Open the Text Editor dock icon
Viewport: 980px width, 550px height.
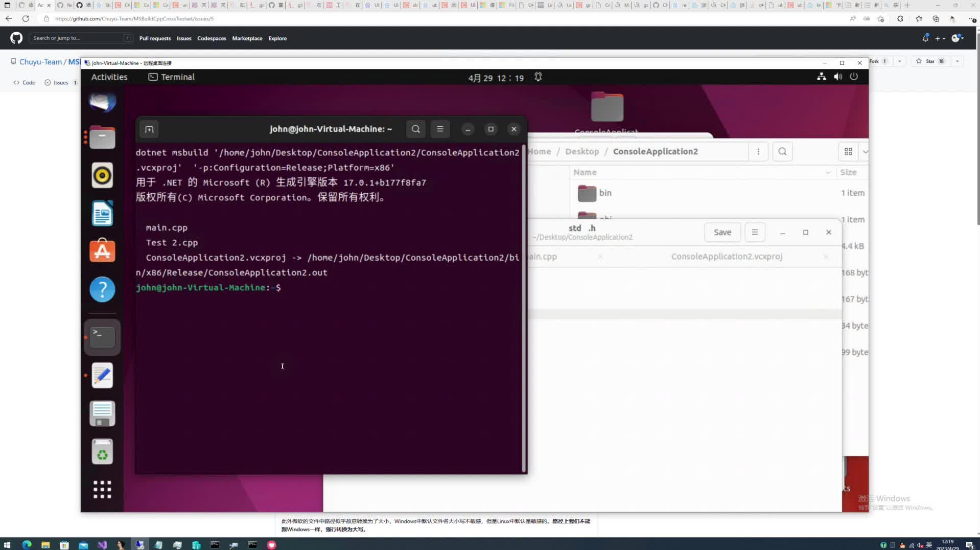[102, 375]
